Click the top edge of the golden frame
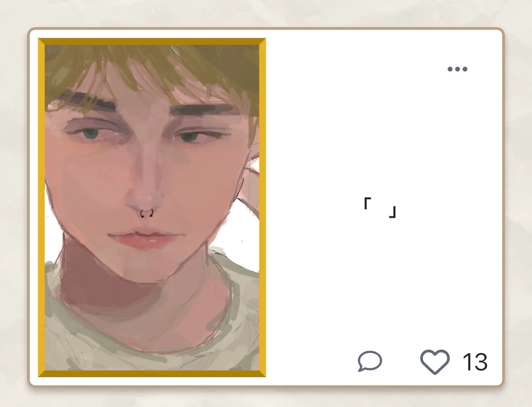The image size is (532, 407). click(x=152, y=42)
